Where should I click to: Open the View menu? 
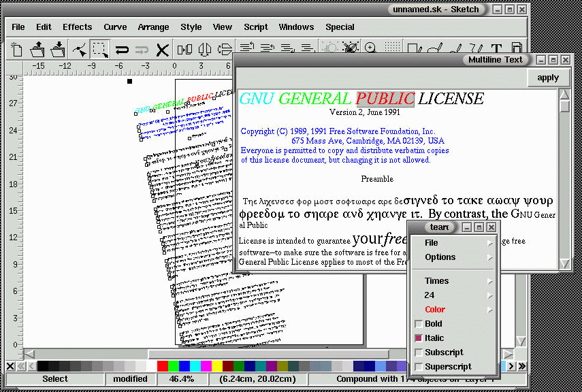223,27
